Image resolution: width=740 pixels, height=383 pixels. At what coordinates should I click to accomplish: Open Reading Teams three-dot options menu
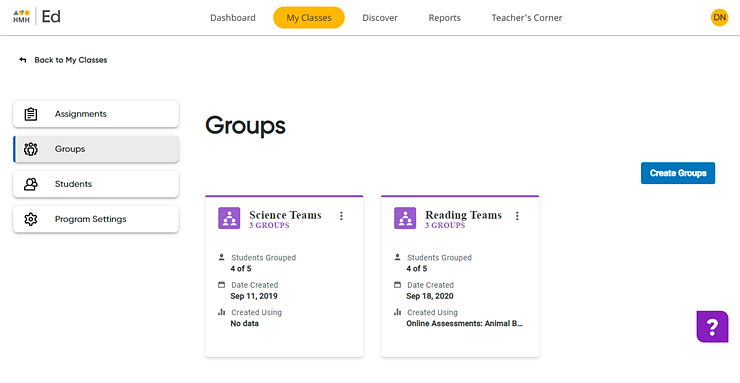point(517,216)
